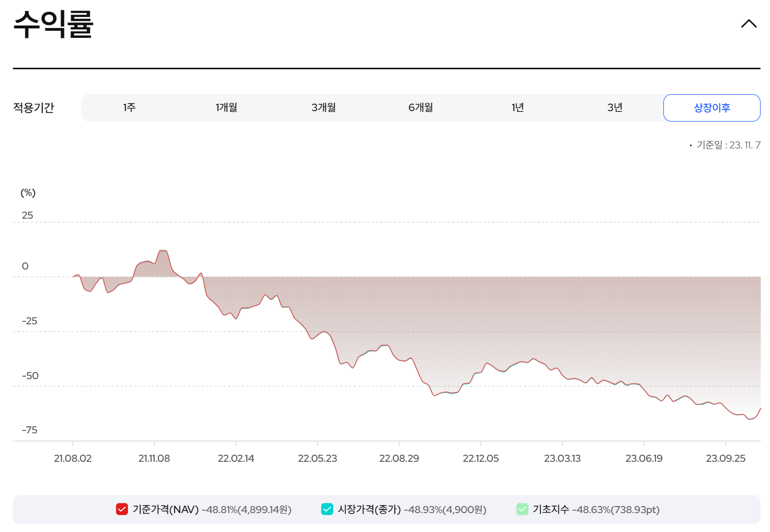The height and width of the screenshot is (532, 770).
Task: Collapse the 수익률 section with the chevron
Action: (x=749, y=23)
